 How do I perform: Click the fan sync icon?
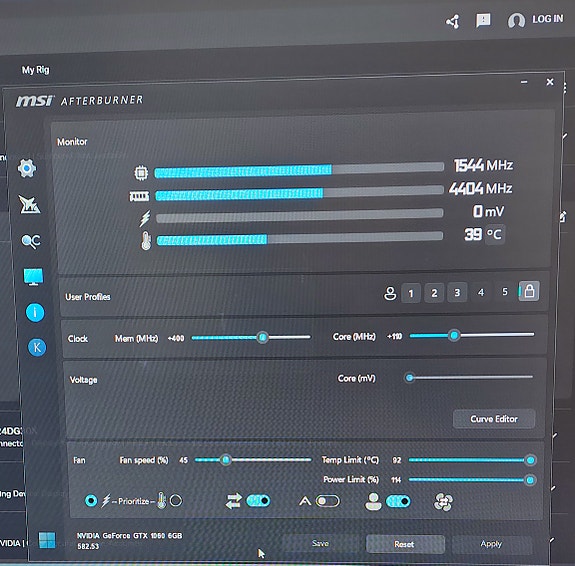[x=443, y=501]
